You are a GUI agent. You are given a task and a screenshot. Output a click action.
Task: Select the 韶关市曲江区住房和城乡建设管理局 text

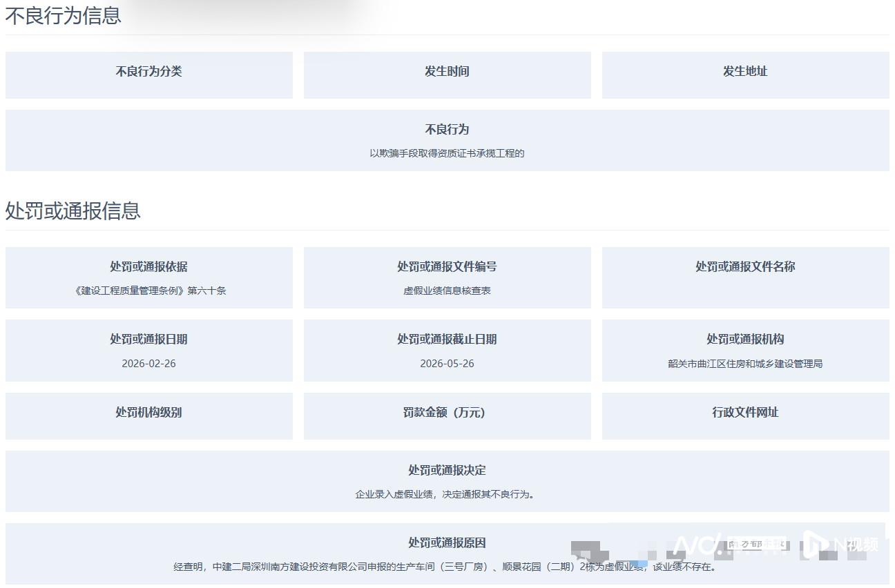click(744, 364)
